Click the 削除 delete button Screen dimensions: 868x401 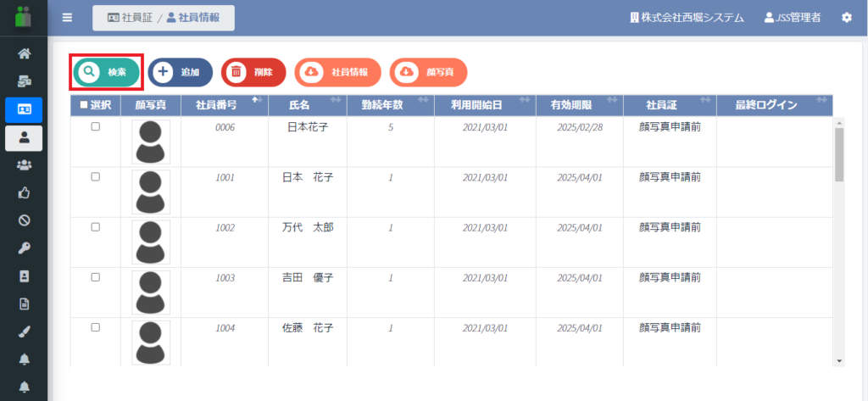253,72
